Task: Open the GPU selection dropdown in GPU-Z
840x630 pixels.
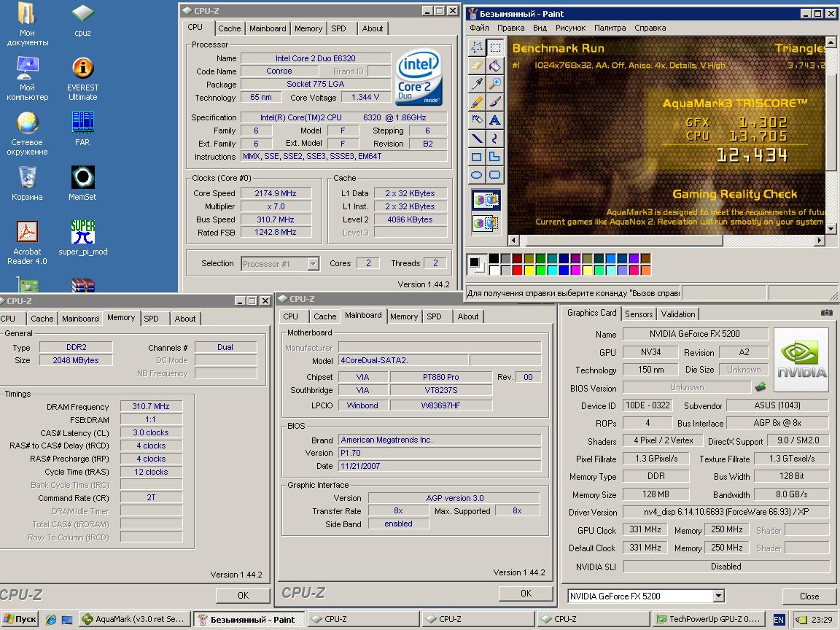Action: point(718,596)
